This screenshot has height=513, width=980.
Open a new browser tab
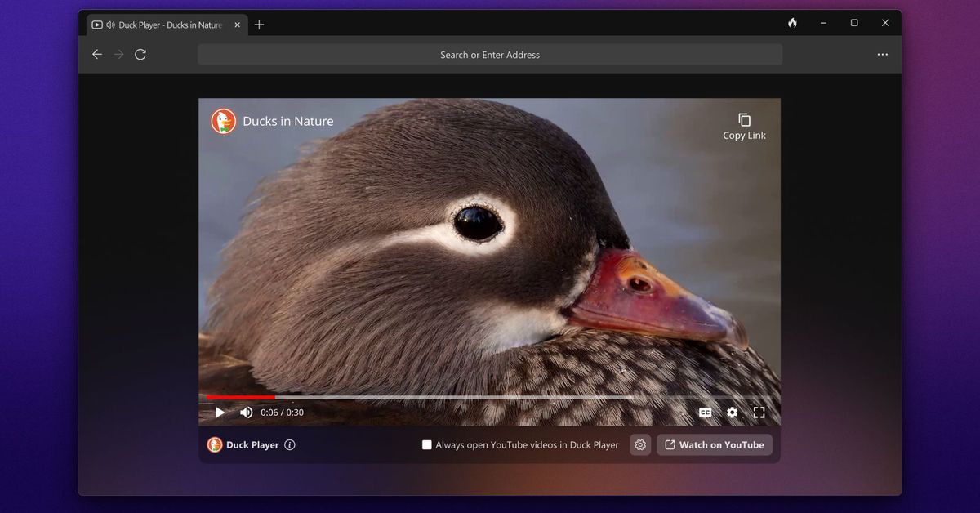pos(259,25)
